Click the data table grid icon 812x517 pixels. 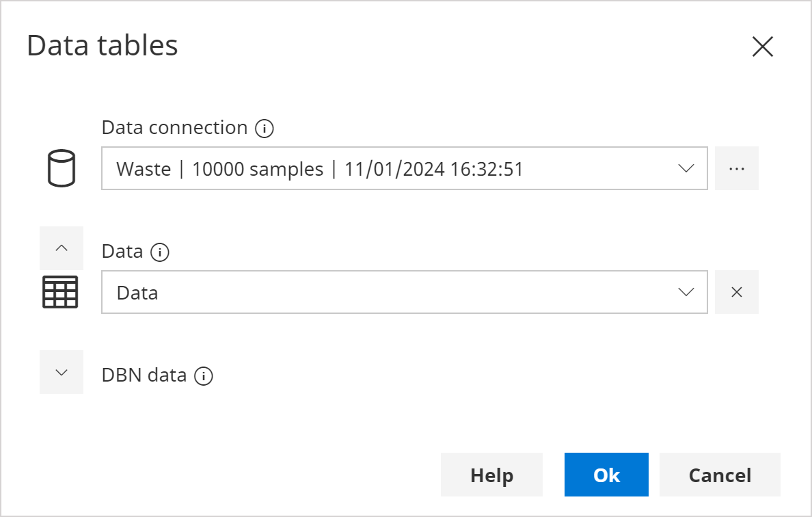pyautogui.click(x=61, y=292)
